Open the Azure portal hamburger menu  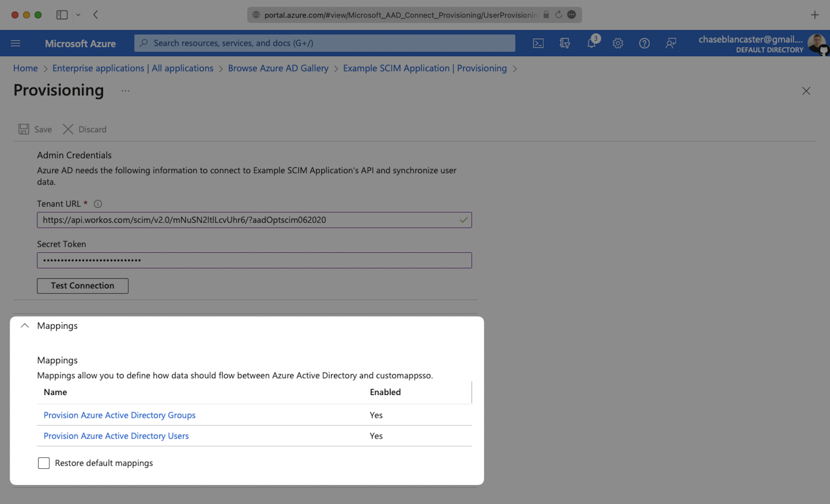tap(16, 43)
